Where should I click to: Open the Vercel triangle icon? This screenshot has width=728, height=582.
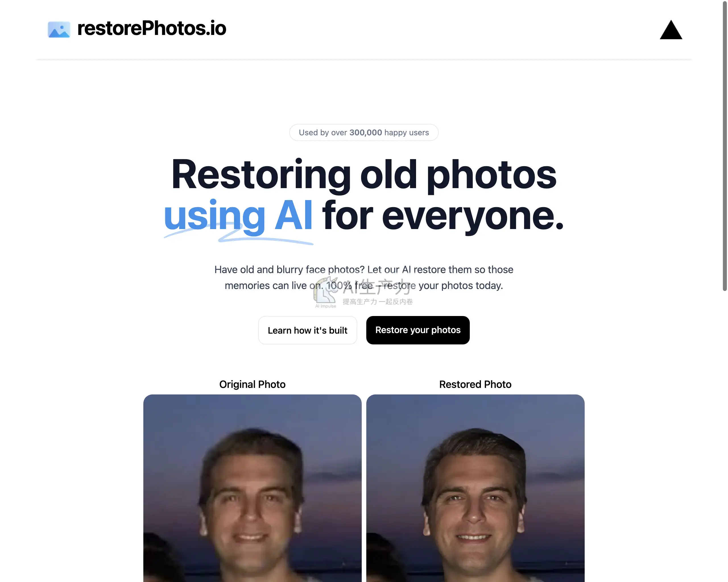[671, 30]
